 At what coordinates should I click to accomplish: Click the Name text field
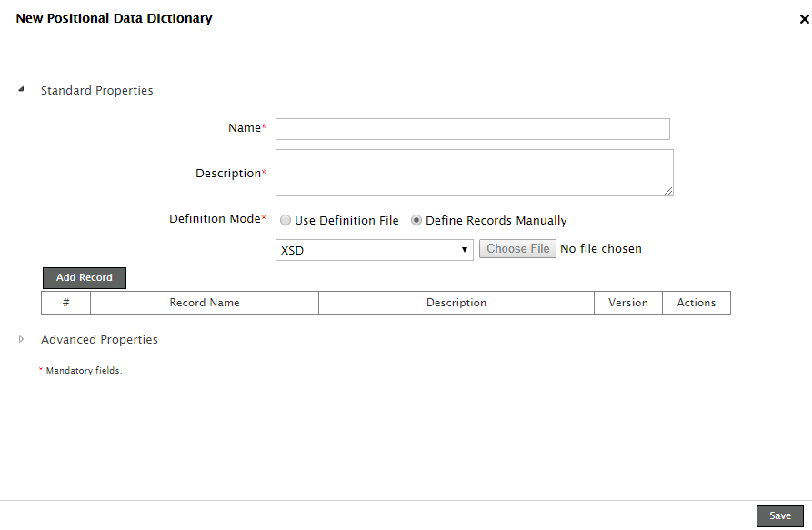pos(472,129)
